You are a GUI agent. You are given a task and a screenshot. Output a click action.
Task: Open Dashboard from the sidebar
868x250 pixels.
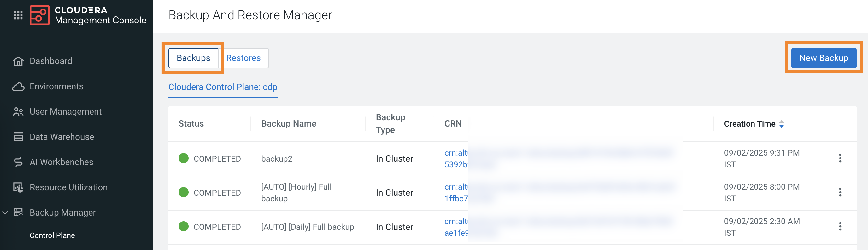point(50,61)
